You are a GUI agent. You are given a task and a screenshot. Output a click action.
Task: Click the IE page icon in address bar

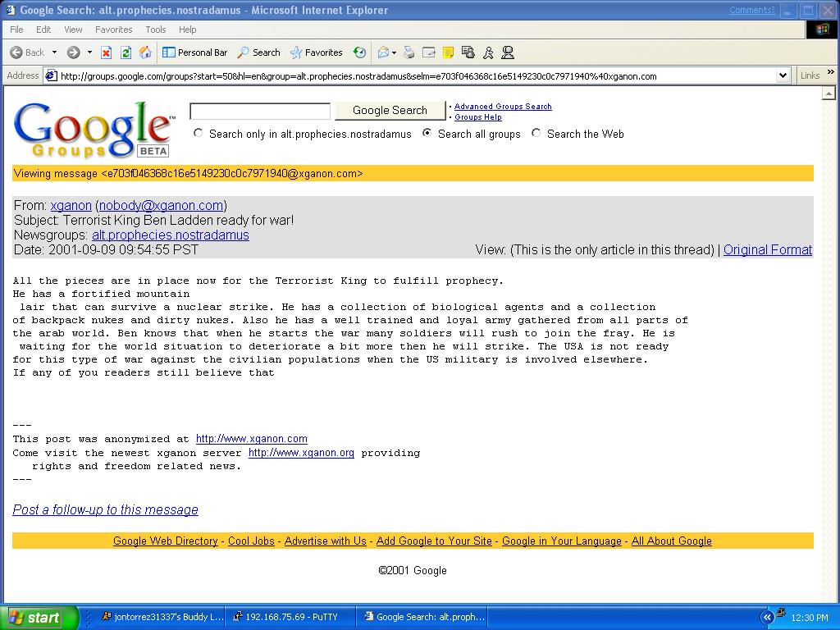pos(52,75)
